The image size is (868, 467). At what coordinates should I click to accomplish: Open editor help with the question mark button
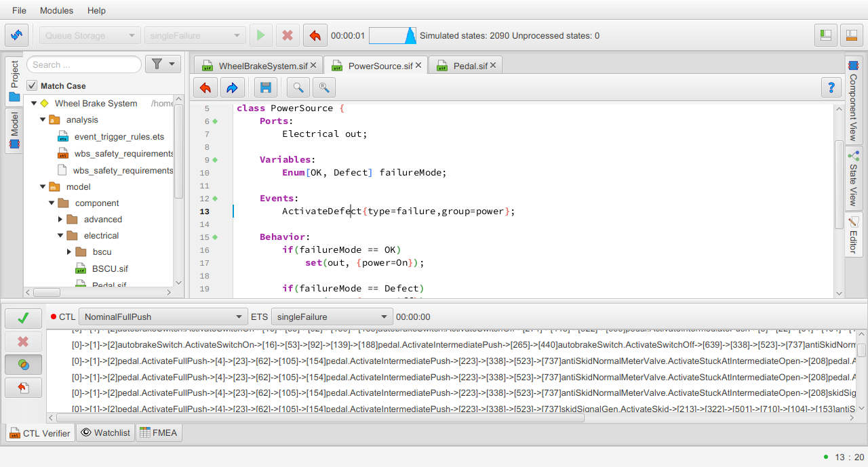pyautogui.click(x=831, y=87)
